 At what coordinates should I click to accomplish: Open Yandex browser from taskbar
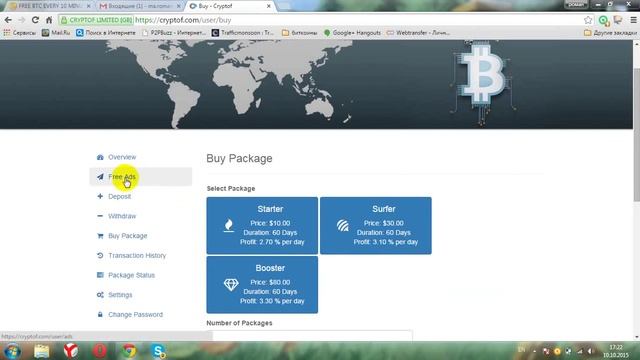[71, 351]
